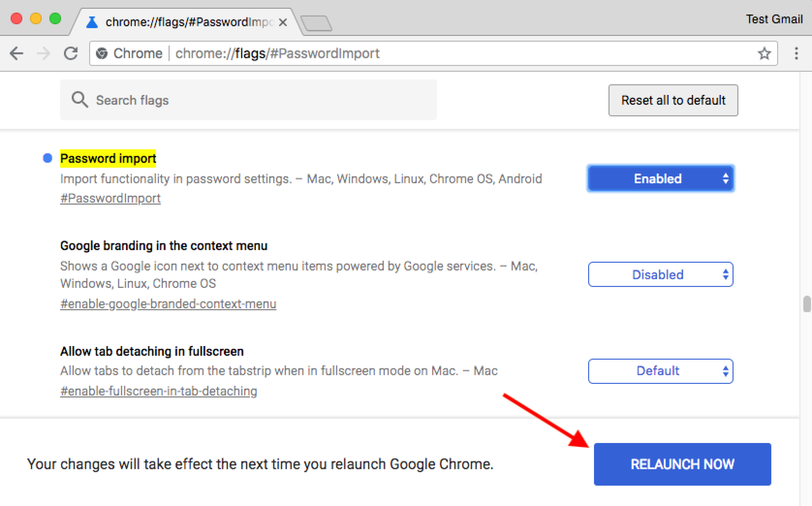
Task: Reset all flags to default
Action: click(673, 100)
